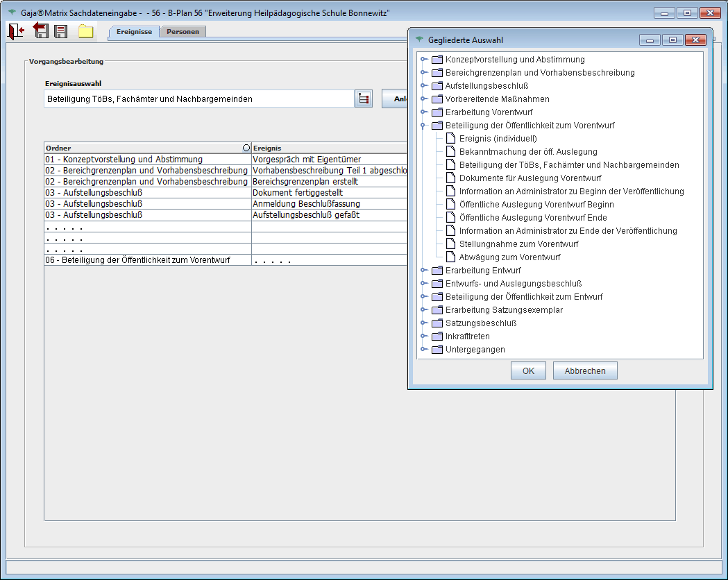The width and height of the screenshot is (728, 580).
Task: Click the save-and-close disk icon with arrow
Action: click(x=41, y=31)
